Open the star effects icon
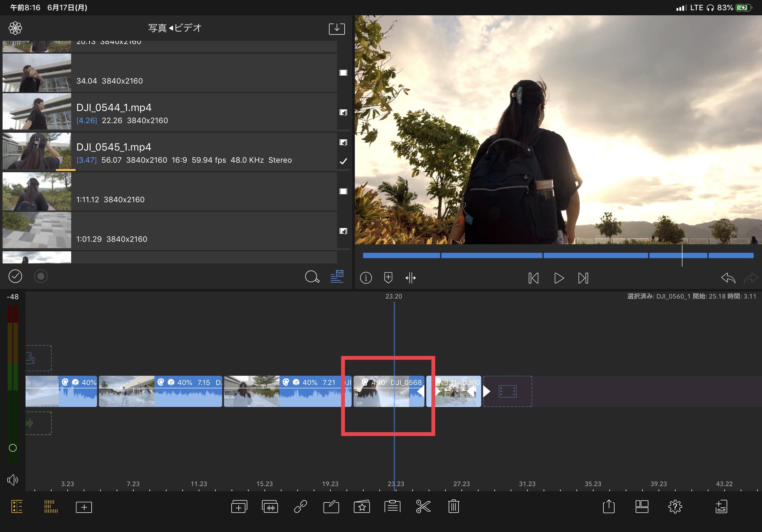Screen dimensions: 762x532 (x=362, y=506)
